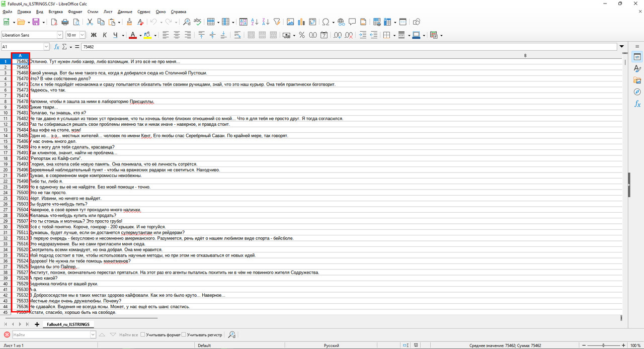Insert an image
Viewport: 644px width, 349px height.
(290, 22)
